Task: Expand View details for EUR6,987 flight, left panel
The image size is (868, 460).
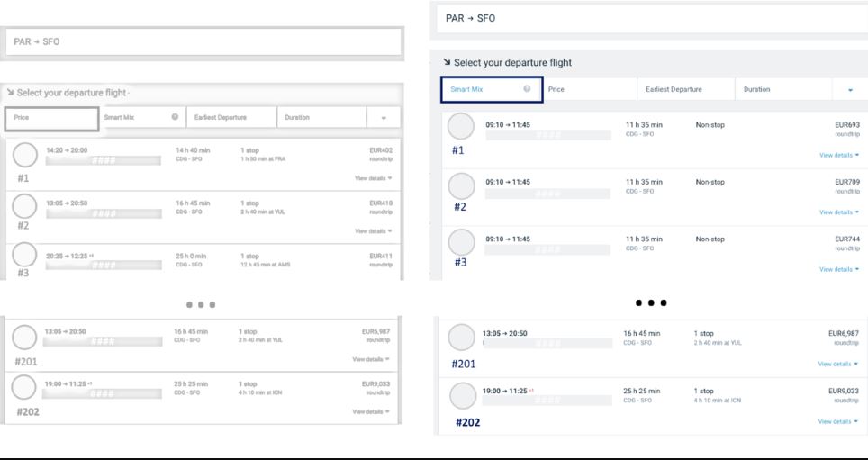Action: [371, 359]
